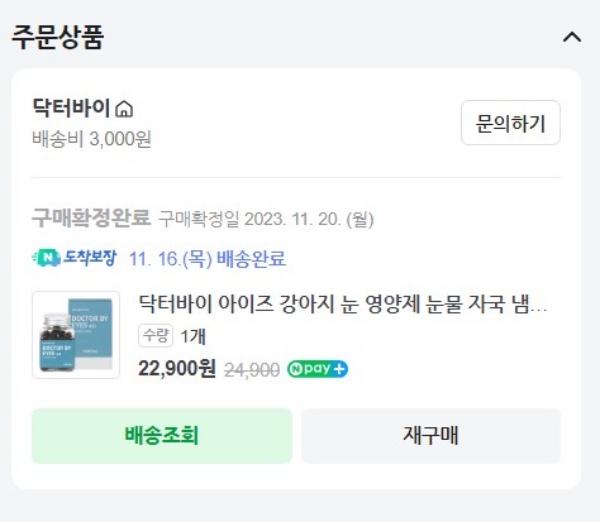Open the 닥터바이 store name link
The image size is (600, 522).
(x=72, y=108)
